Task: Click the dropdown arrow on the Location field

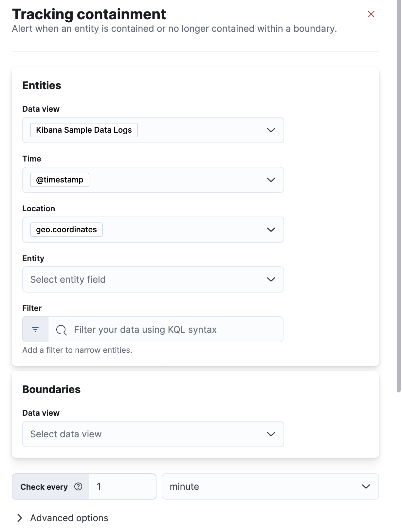Action: click(x=271, y=229)
